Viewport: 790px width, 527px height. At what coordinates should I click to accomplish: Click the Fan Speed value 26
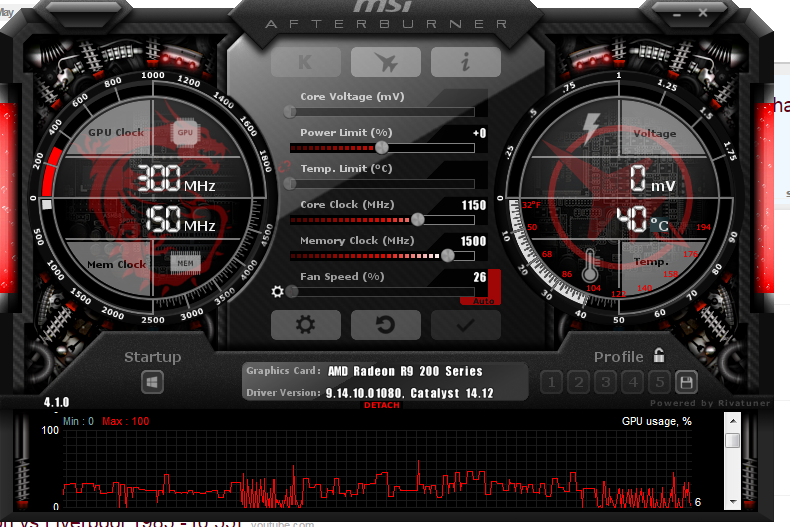click(480, 277)
